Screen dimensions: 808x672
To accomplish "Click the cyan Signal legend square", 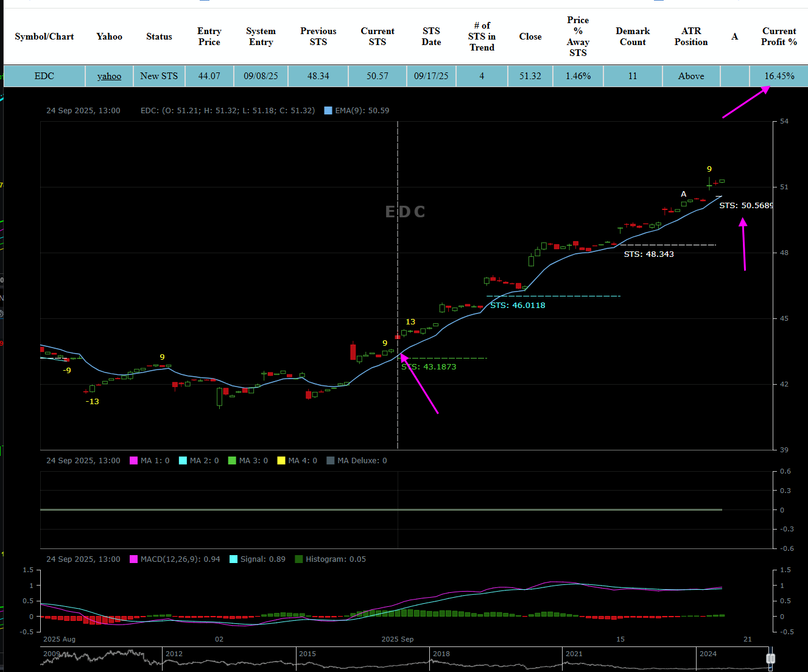I will [x=233, y=559].
